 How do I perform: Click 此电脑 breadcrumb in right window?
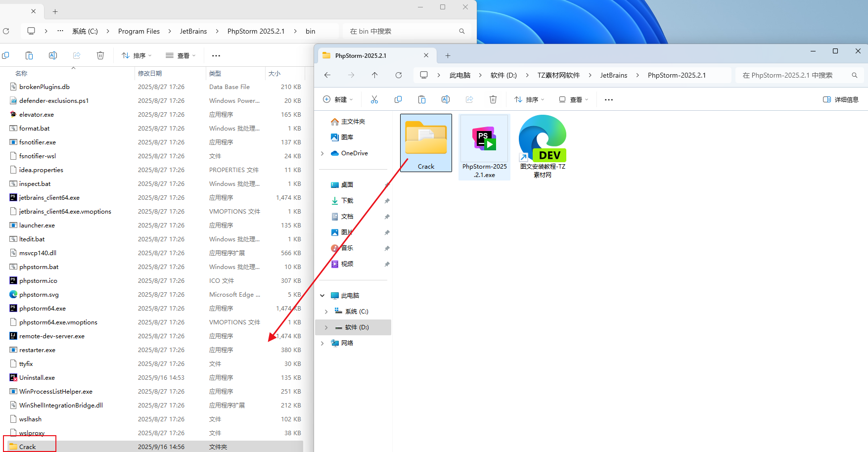pyautogui.click(x=460, y=75)
